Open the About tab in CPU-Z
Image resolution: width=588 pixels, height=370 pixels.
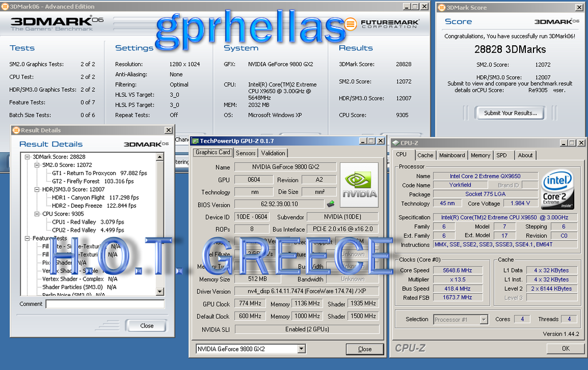click(525, 155)
